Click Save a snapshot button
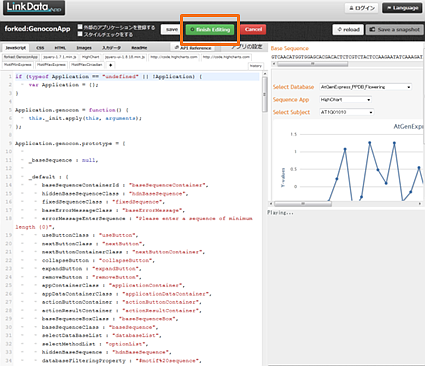The image size is (425, 366). pos(395,30)
